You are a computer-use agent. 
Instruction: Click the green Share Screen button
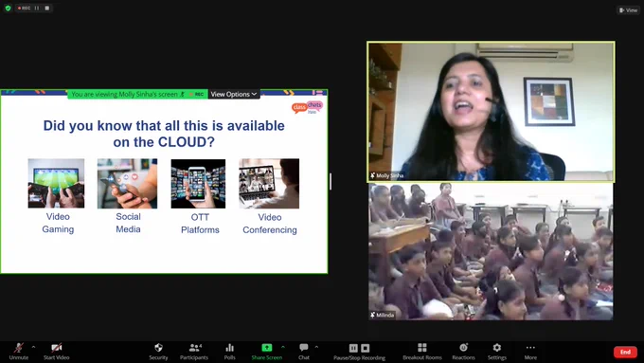pos(266,352)
